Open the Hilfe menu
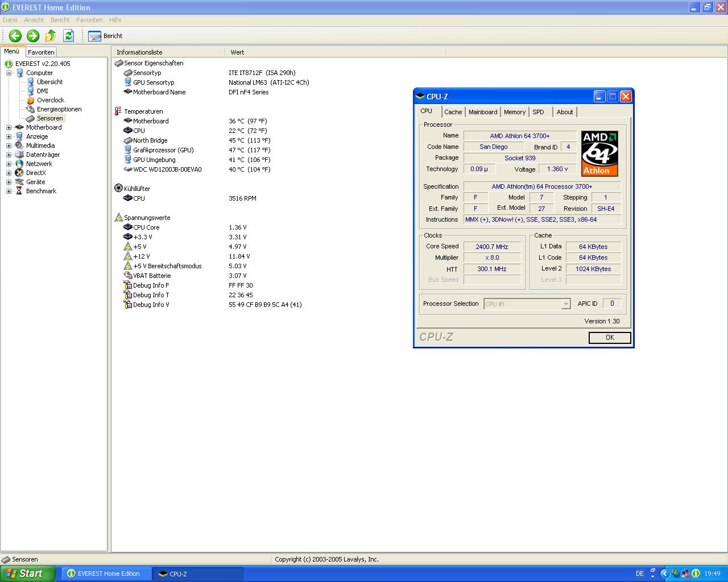This screenshot has height=582, width=728. (x=115, y=20)
